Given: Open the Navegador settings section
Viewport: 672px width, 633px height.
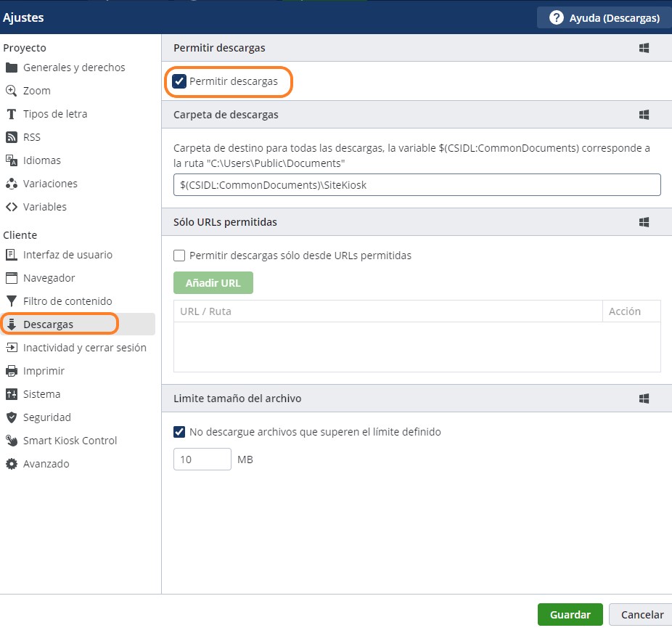Looking at the screenshot, I should [49, 278].
